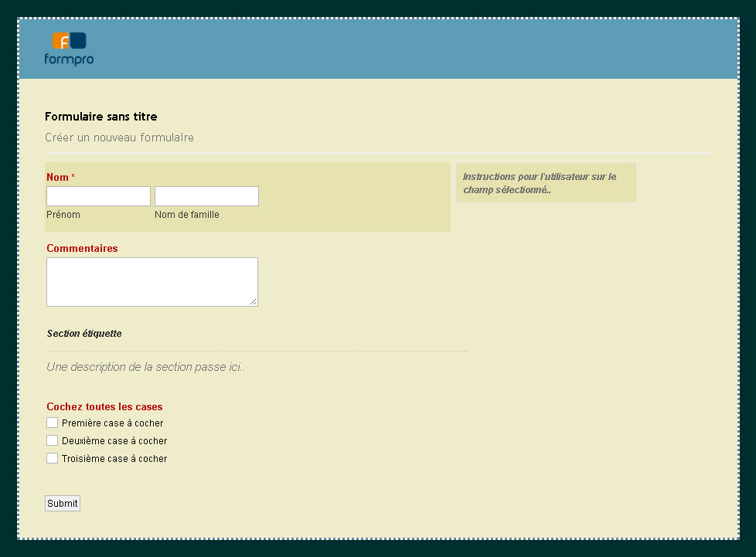Screen dimensions: 756x557
Task: Select the 'Formulaire sans titre' form title
Action: click(x=100, y=117)
